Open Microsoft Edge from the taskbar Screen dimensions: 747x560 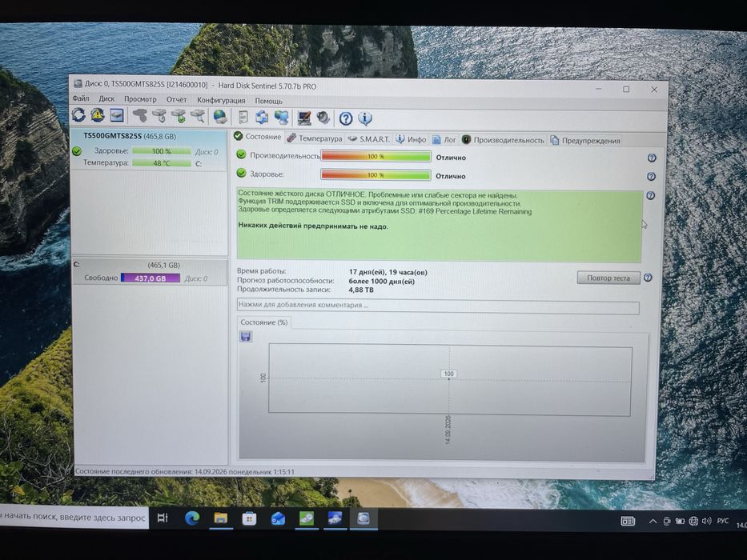[192, 518]
